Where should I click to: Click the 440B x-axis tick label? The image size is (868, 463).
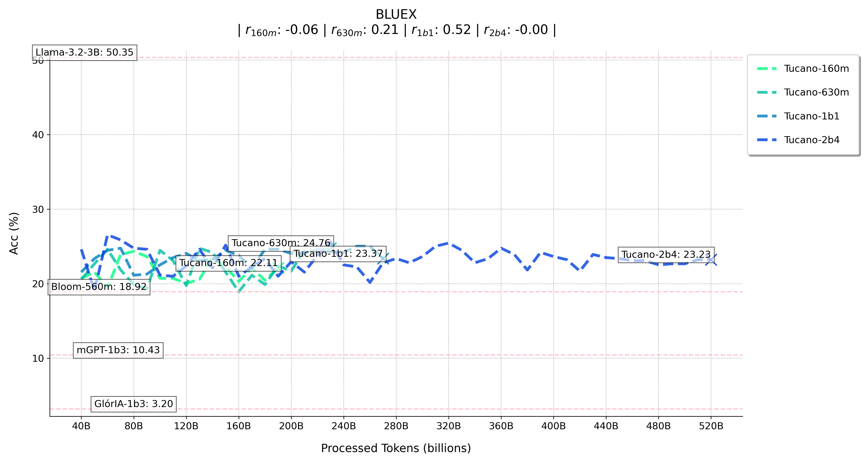pyautogui.click(x=606, y=426)
